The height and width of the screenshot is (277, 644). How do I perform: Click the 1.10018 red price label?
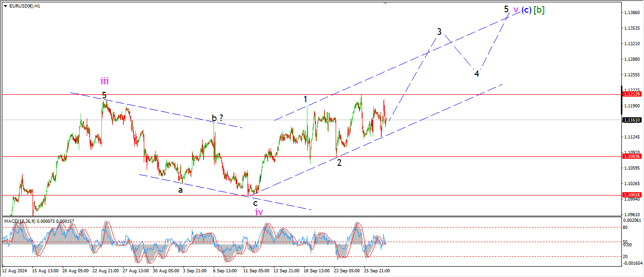tap(631, 195)
